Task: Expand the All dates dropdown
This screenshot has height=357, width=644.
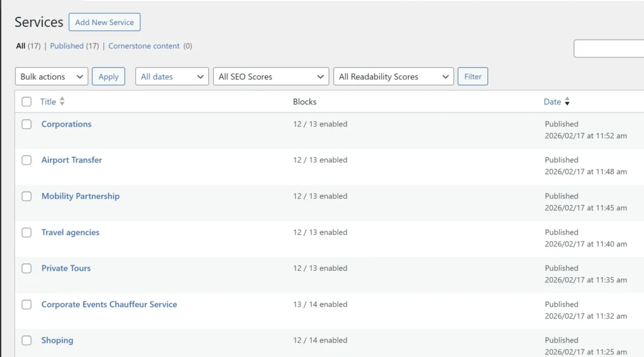Action: 172,77
